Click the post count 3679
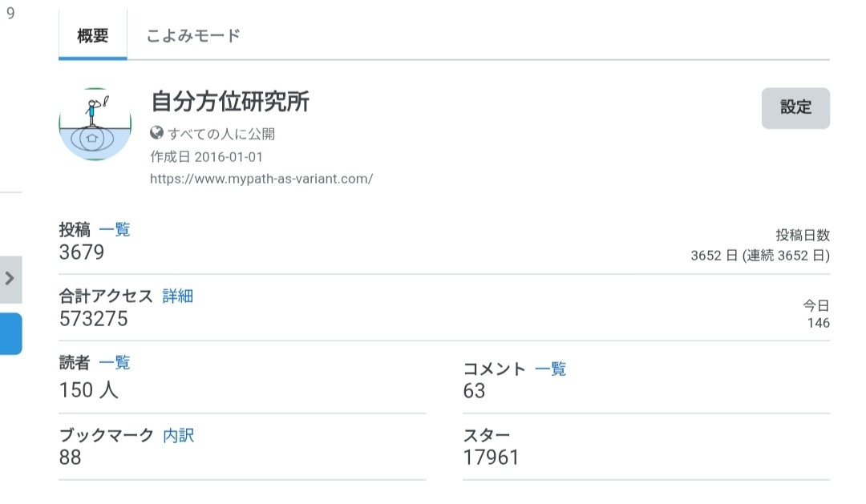The height and width of the screenshot is (504, 866). 82,252
